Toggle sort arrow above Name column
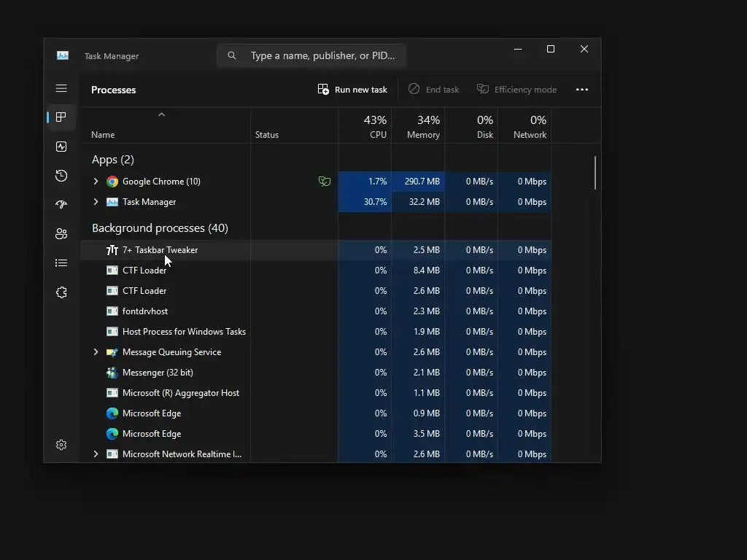The image size is (747, 560). pyautogui.click(x=161, y=114)
